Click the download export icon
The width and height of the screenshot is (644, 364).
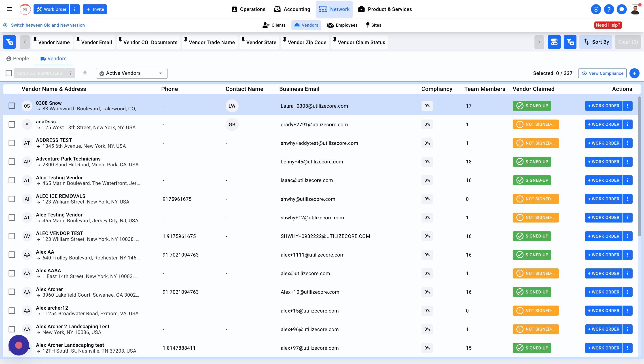tap(85, 73)
